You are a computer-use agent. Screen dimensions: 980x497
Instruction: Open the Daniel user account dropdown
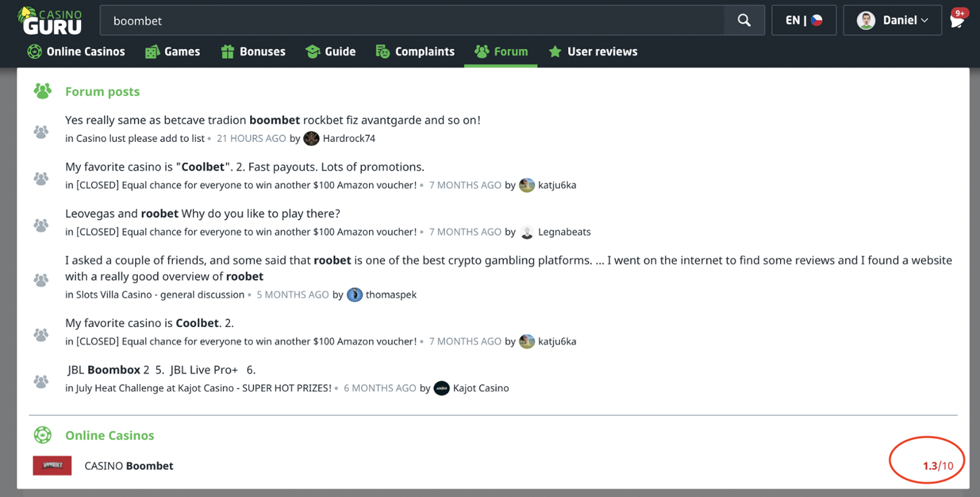(x=892, y=20)
